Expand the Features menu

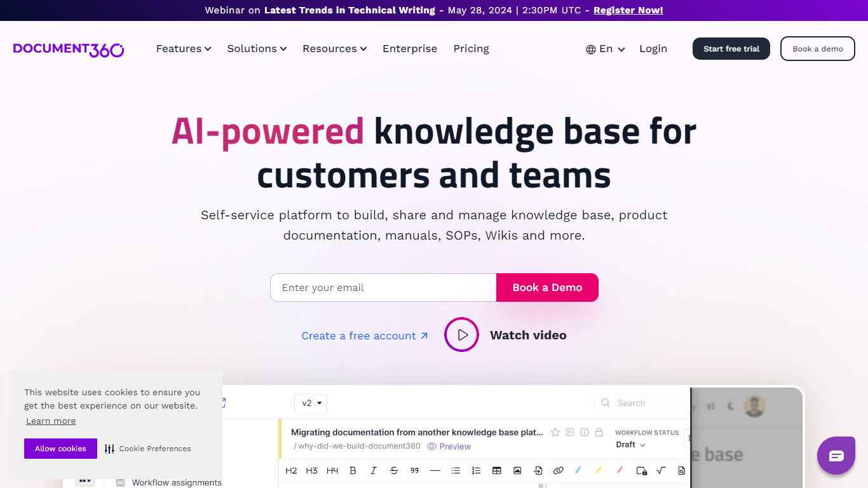[x=184, y=49]
